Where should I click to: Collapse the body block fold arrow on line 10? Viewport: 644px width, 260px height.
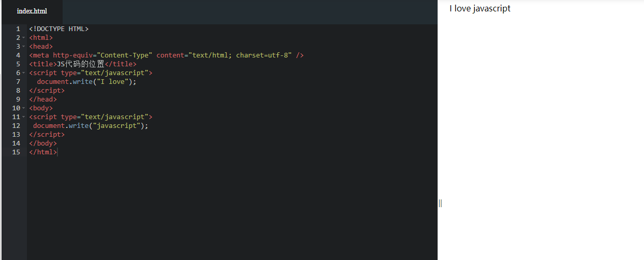point(24,108)
